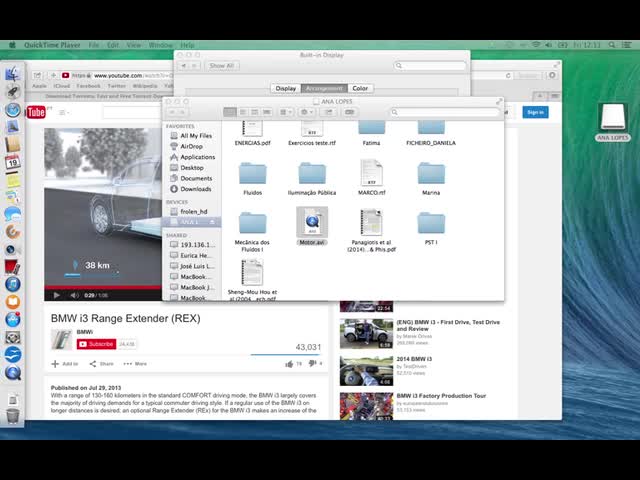Click the YouTube logo
Viewport: 640px width, 480px height.
point(37,112)
